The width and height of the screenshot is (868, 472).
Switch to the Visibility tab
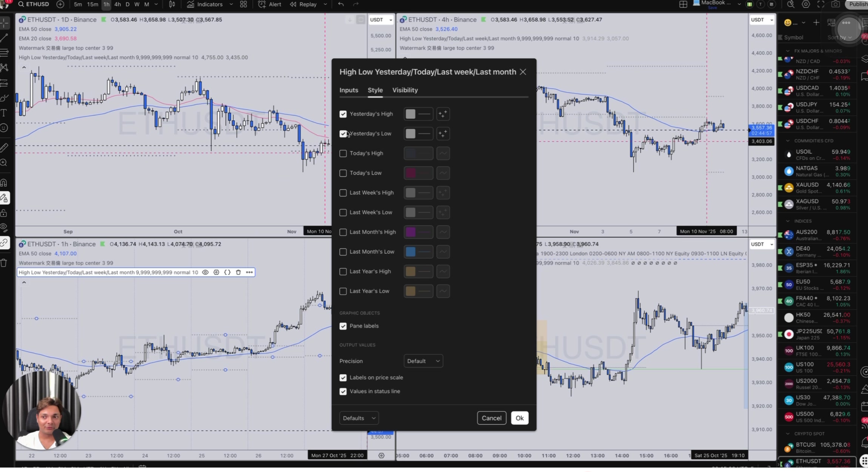(x=405, y=90)
